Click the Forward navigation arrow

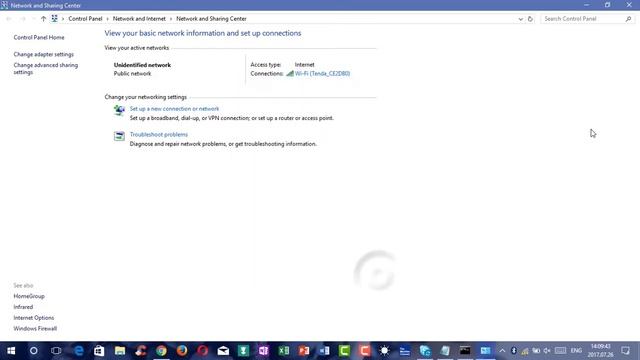[22, 19]
